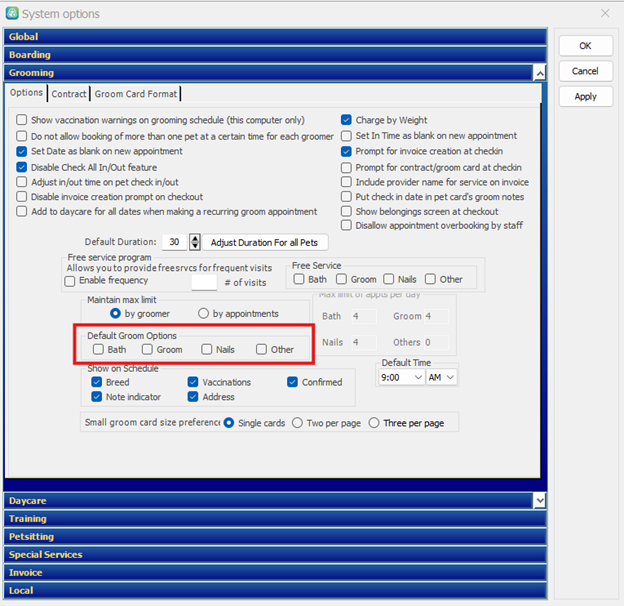624x606 pixels.
Task: Uncheck Prompt for invoice creation at checkin
Action: [x=346, y=151]
